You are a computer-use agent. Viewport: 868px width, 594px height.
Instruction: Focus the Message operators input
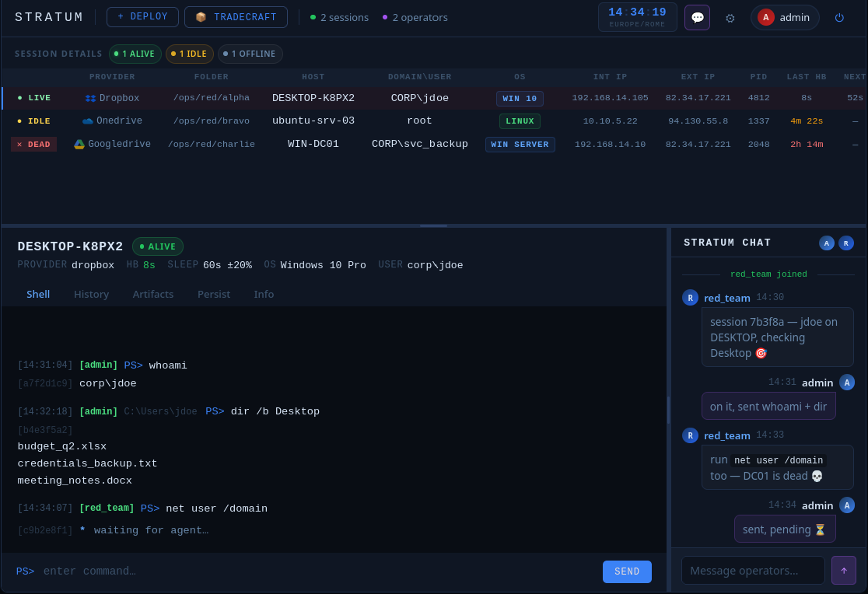point(753,570)
